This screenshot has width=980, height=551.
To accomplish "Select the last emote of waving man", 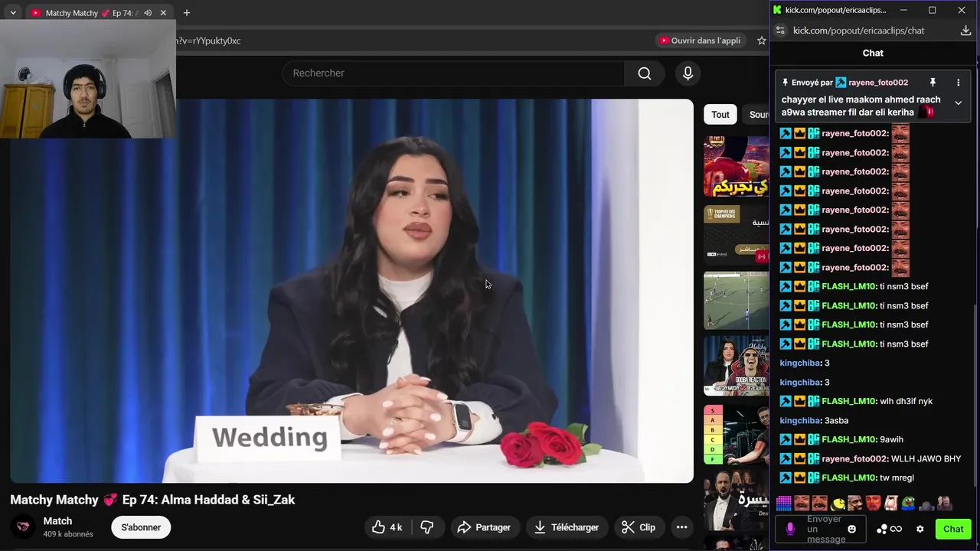I will click(x=945, y=504).
